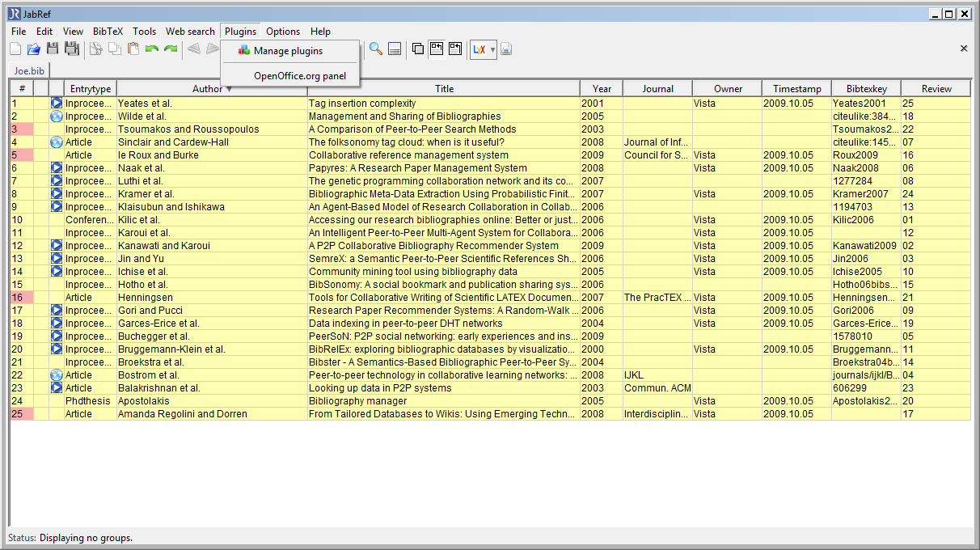Screen dimensions: 980x550
Task: Open file icon in Balakrishnan et al. row
Action: [57, 388]
